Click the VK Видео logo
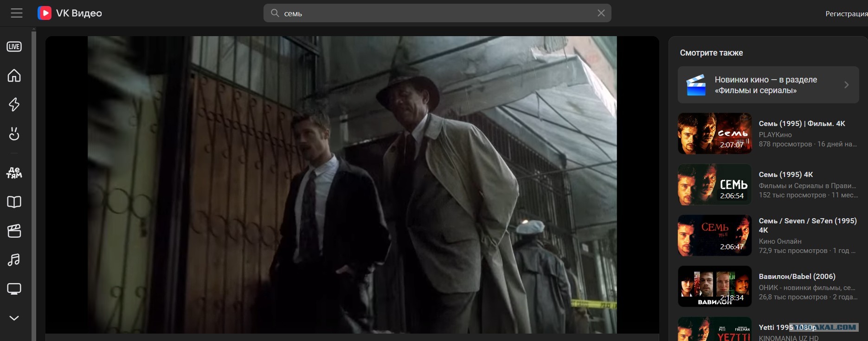This screenshot has height=341, width=868. click(70, 13)
